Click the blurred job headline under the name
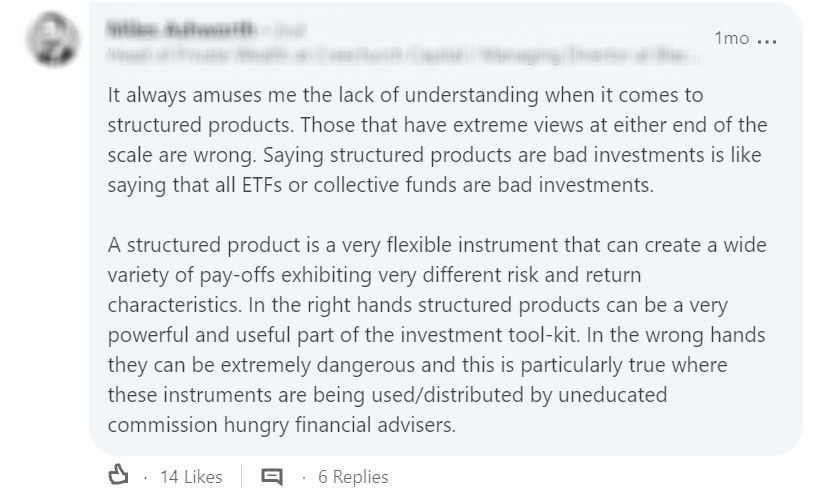Image resolution: width=824 pixels, height=500 pixels. click(x=398, y=56)
